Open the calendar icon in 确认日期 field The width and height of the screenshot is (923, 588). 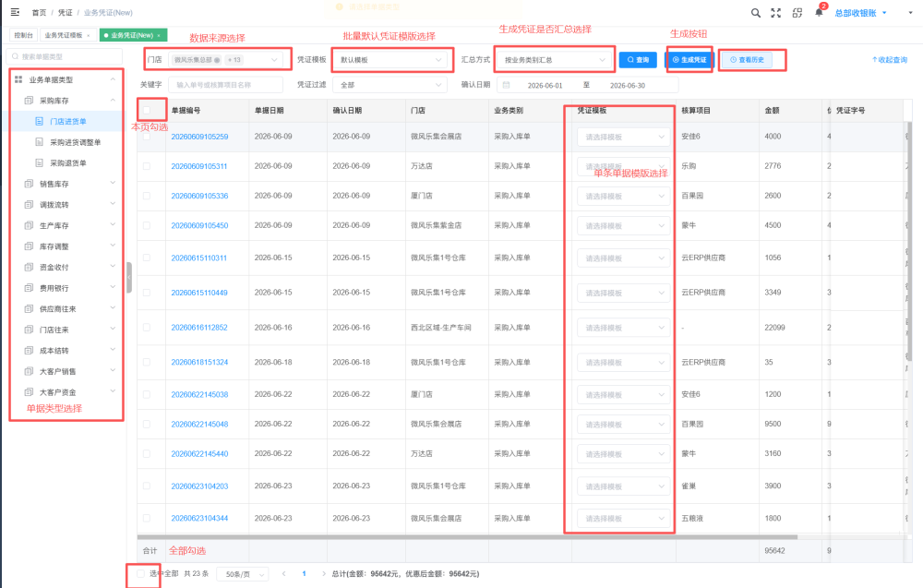point(506,85)
